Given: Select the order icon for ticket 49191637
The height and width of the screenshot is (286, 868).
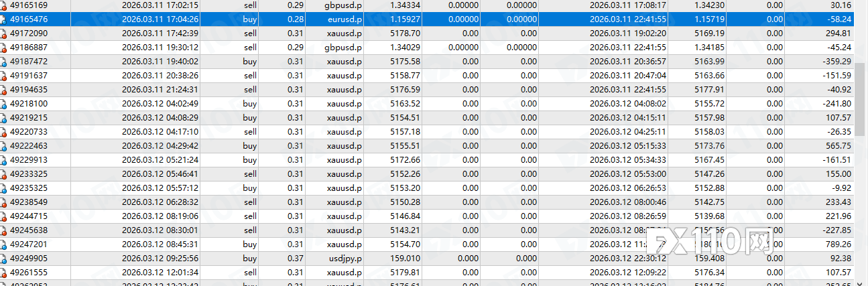Looking at the screenshot, I should (x=4, y=76).
